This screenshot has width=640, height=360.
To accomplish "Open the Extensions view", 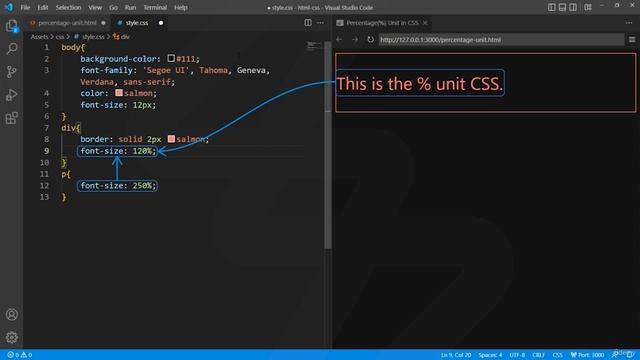I will (x=12, y=118).
